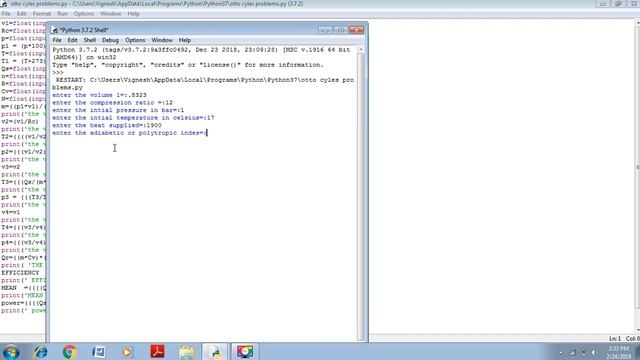The height and width of the screenshot is (360, 640).
Task: Open the Format menu in editor window
Action: click(x=42, y=13)
